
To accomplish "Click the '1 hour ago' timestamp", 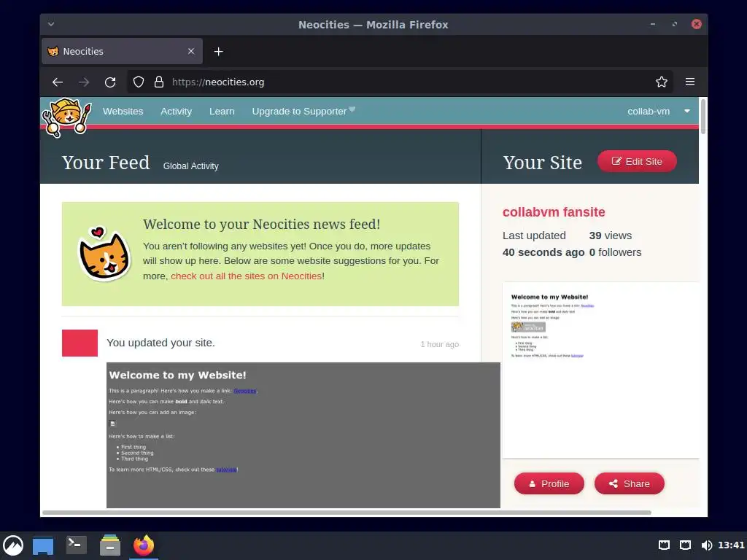I will coord(439,344).
